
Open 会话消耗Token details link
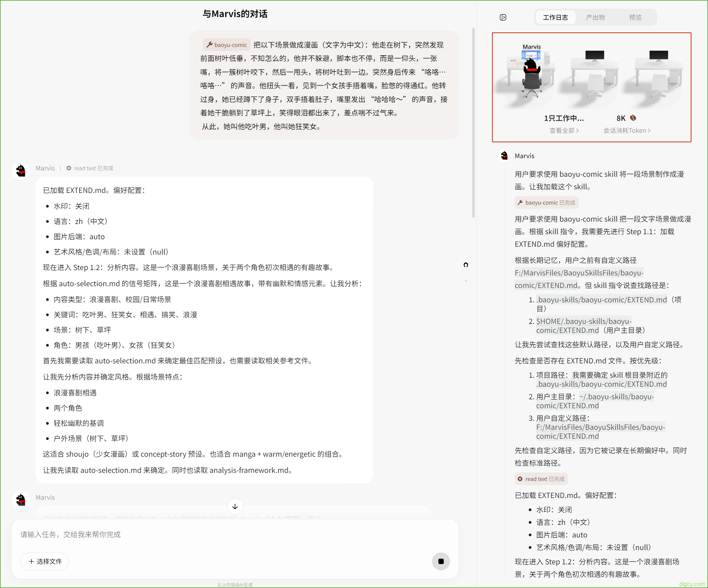pyautogui.click(x=627, y=130)
